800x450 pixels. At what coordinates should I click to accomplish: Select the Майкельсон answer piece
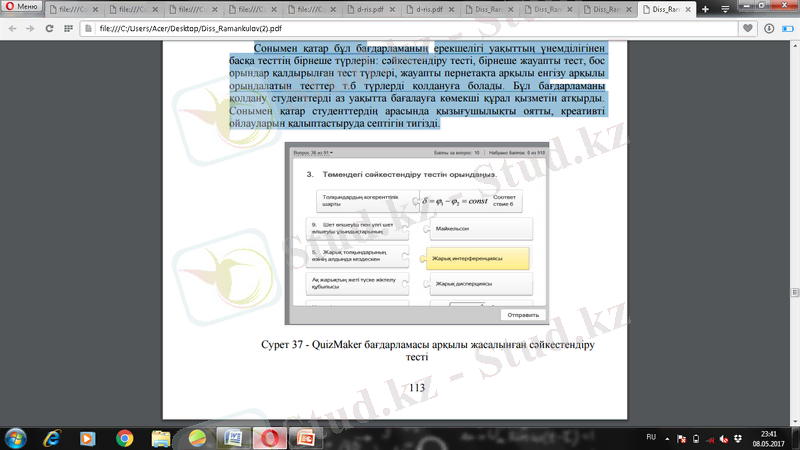pyautogui.click(x=477, y=229)
